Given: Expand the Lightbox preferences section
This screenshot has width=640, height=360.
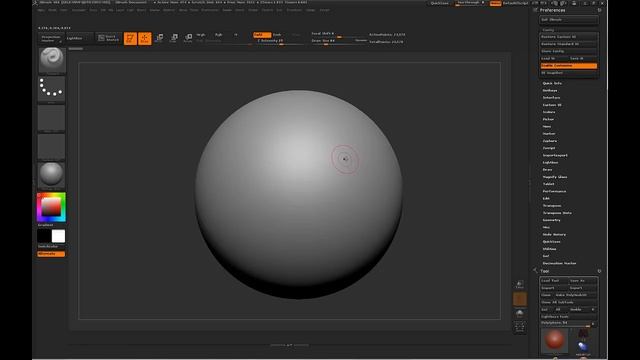Looking at the screenshot, I should pyautogui.click(x=550, y=162).
